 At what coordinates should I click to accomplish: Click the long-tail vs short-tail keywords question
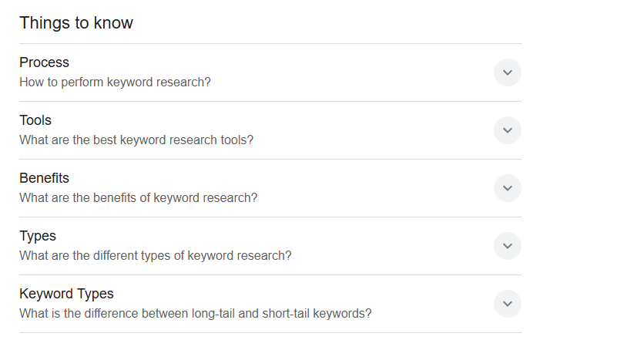coord(196,314)
